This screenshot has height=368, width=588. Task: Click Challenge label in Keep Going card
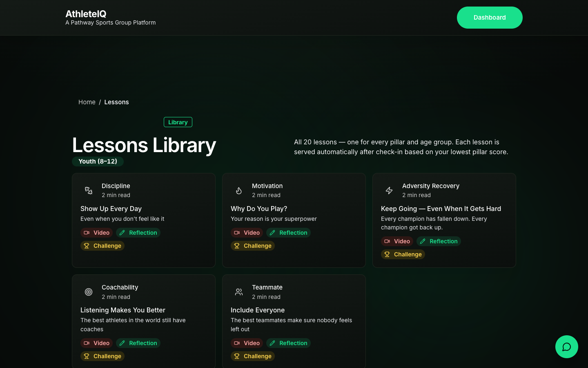(x=408, y=254)
